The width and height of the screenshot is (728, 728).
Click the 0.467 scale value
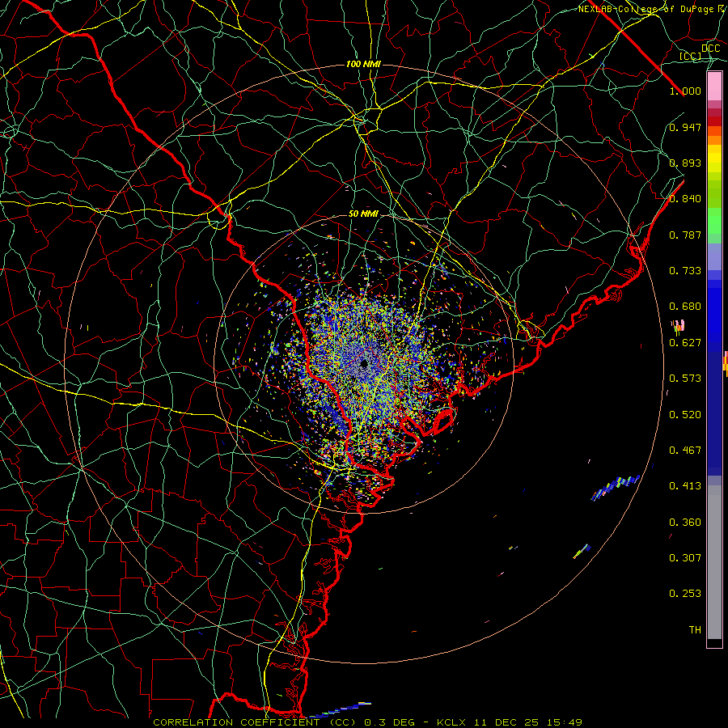[x=685, y=451]
